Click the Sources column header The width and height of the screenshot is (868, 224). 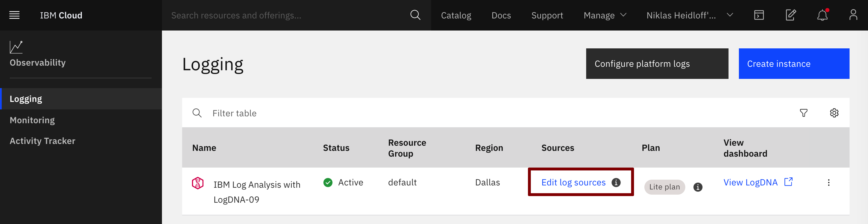tap(557, 148)
